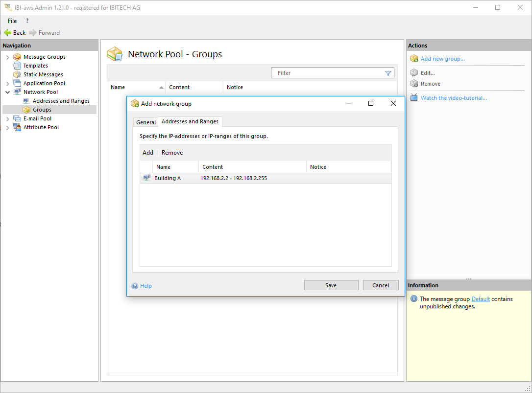Viewport: 532px width, 393px height.
Task: Expand the E-mail Pool tree node
Action: [x=7, y=119]
